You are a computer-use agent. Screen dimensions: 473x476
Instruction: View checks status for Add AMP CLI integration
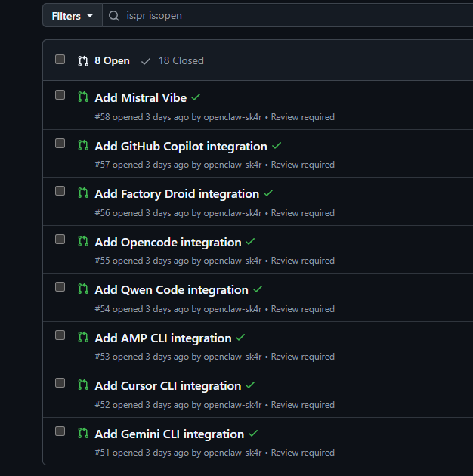(240, 337)
